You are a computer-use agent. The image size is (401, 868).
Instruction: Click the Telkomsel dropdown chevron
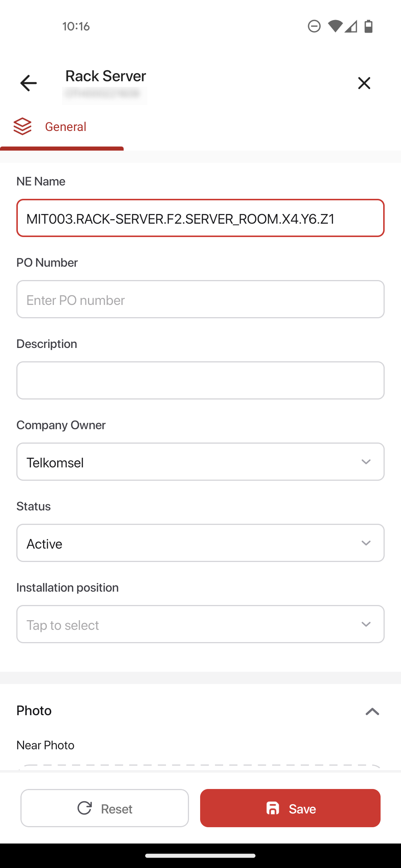point(366,462)
